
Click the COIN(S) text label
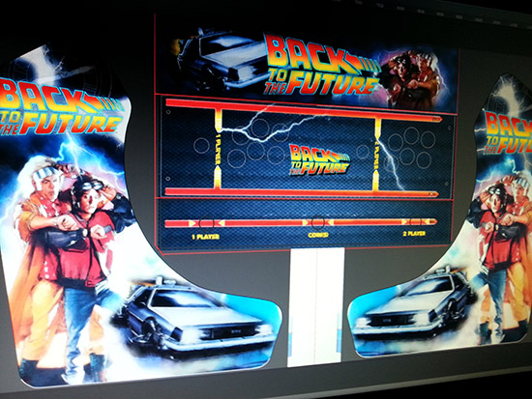click(318, 235)
